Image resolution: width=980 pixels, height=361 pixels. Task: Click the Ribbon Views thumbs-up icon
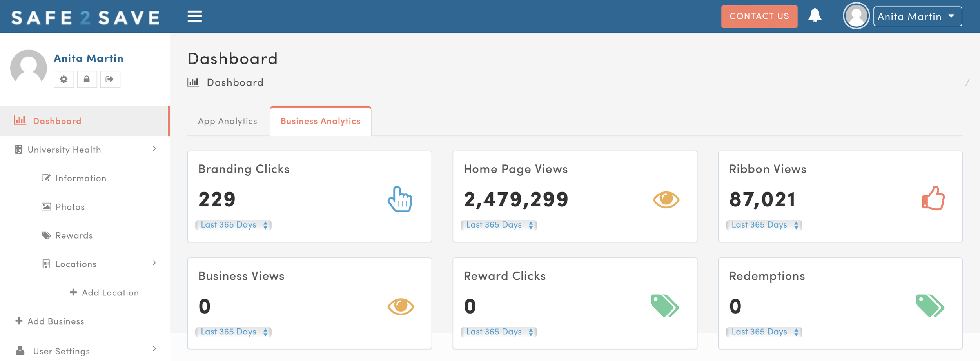933,198
